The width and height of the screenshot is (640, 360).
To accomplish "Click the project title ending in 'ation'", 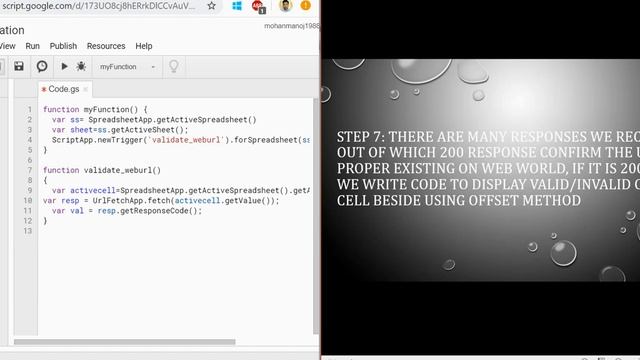I will click(x=12, y=30).
